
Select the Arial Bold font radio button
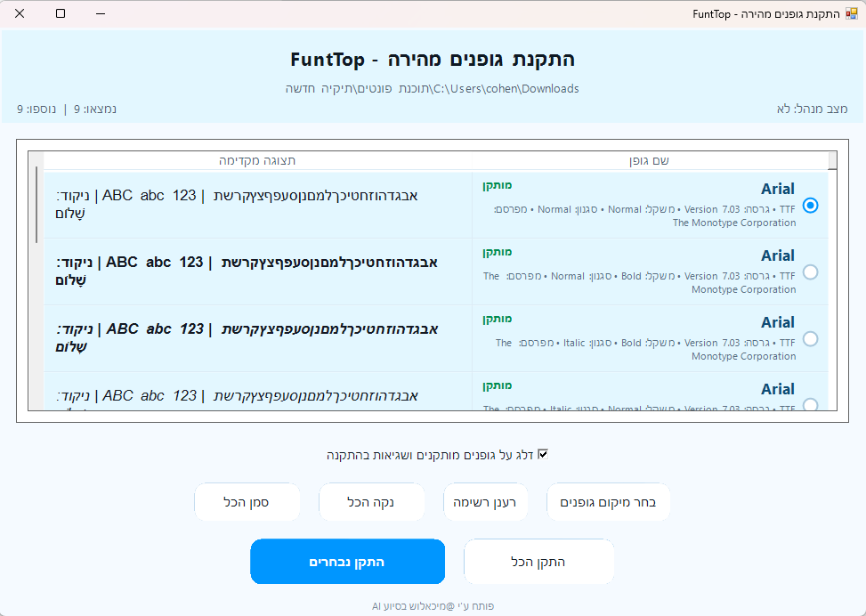point(810,272)
